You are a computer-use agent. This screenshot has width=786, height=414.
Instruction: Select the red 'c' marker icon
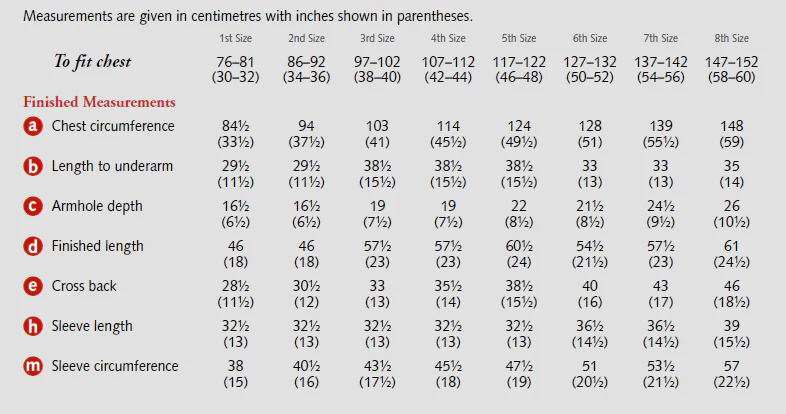(34, 206)
